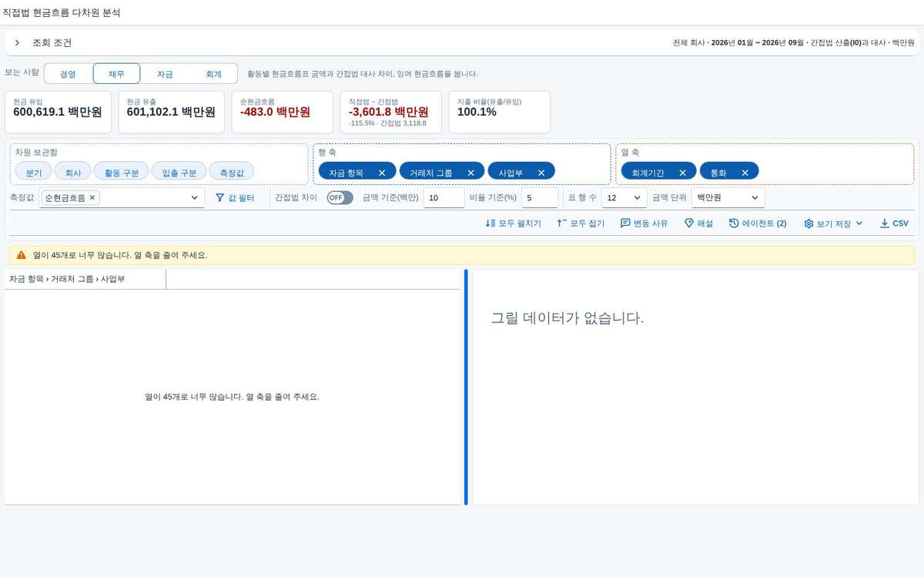Open 에이전트 (2) history

click(x=758, y=223)
